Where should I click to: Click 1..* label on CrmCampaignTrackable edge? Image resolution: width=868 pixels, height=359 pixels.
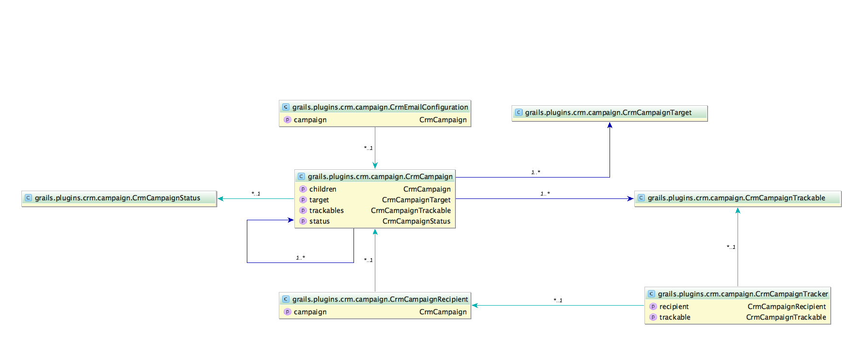(546, 194)
